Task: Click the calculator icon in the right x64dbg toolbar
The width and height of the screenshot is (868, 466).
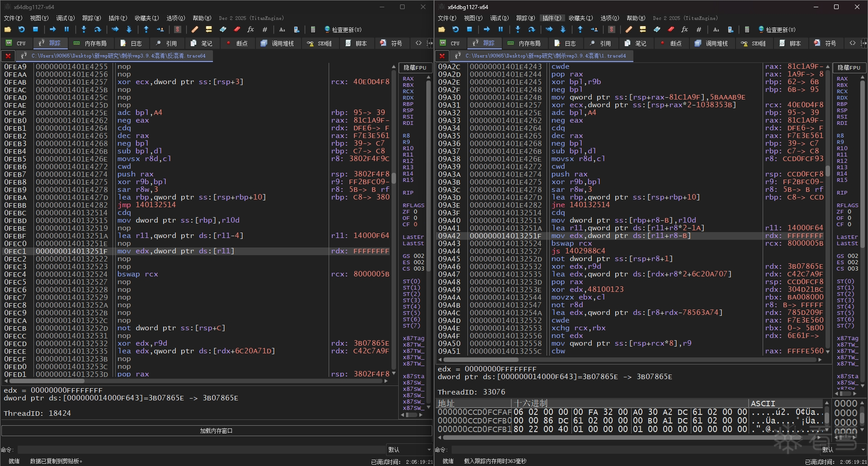Action: [x=747, y=29]
